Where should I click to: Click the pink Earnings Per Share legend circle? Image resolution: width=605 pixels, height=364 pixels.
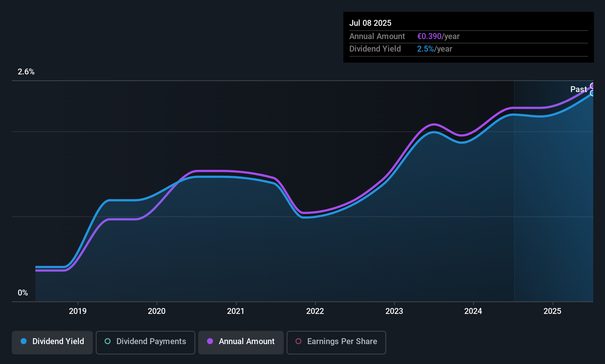point(298,341)
